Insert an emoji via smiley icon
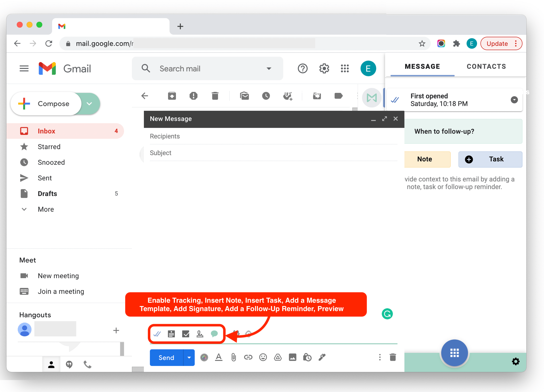 pyautogui.click(x=263, y=357)
